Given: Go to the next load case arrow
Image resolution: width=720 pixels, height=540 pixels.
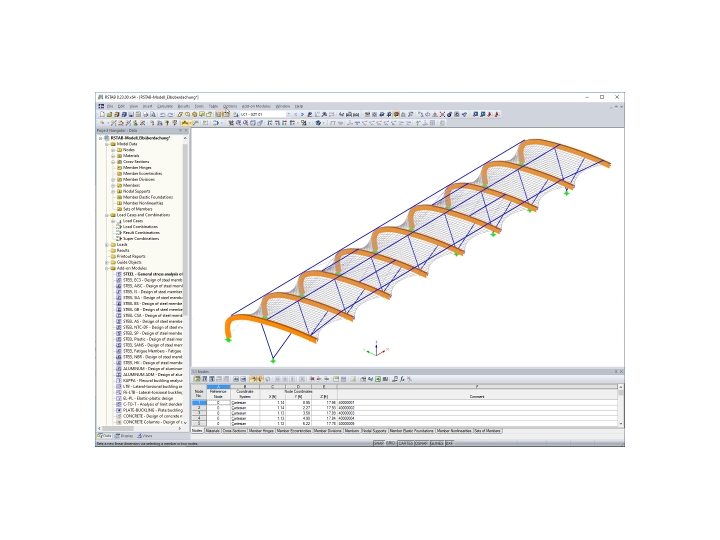Looking at the screenshot, I should tap(302, 114).
